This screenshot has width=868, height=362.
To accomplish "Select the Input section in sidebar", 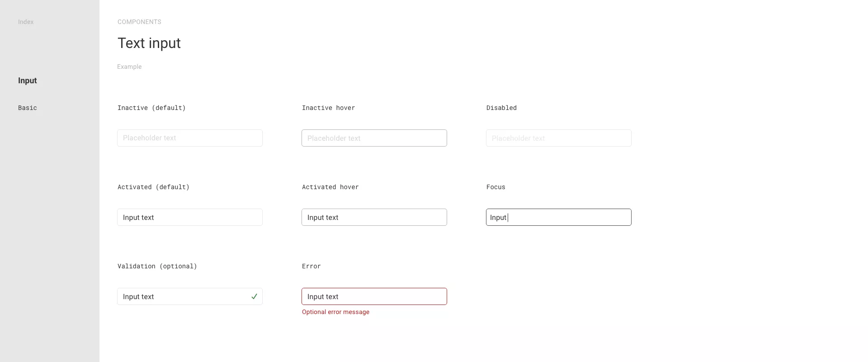I will (x=28, y=81).
